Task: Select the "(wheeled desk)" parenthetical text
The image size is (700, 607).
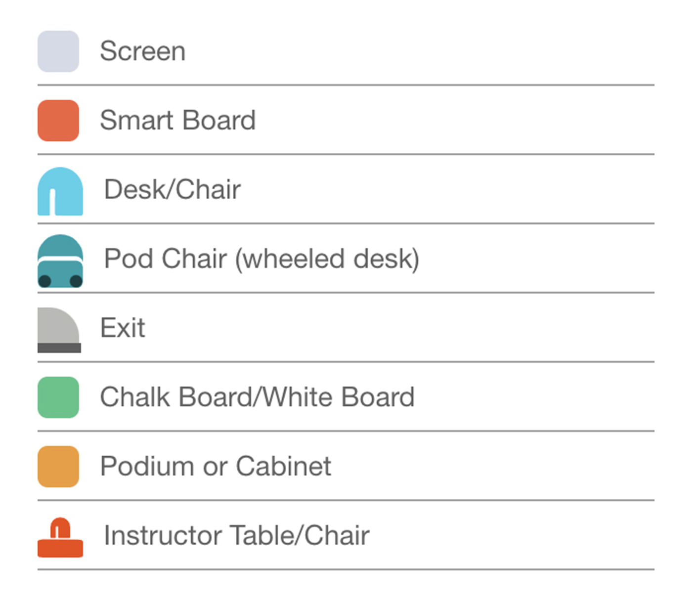Action: tap(327, 259)
